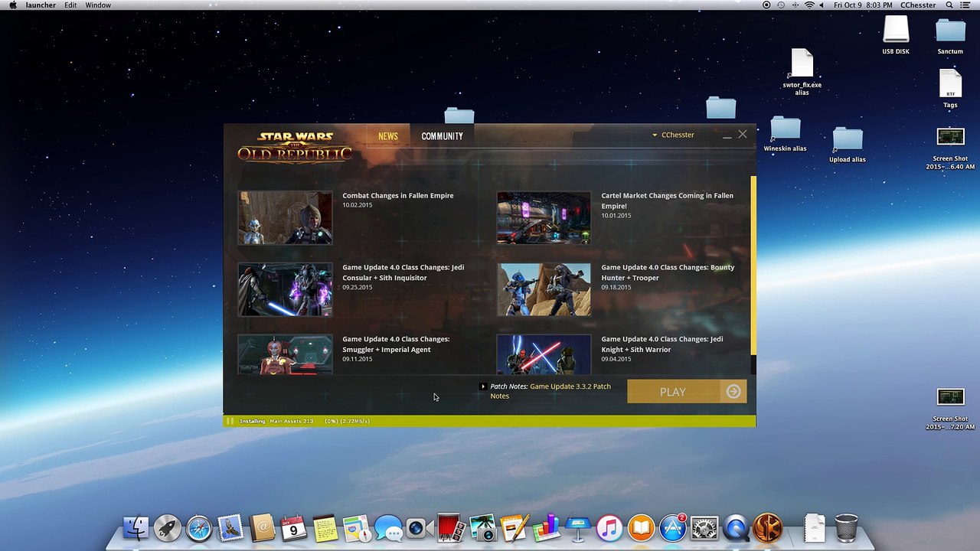Open the Trash in dock
This screenshot has height=551, width=980.
tap(846, 528)
